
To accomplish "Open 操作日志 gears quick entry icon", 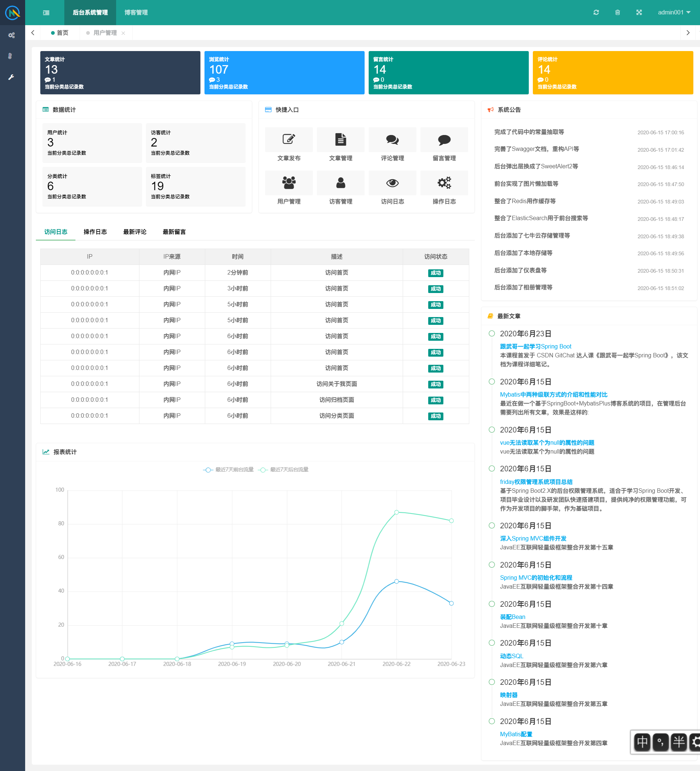I will click(x=444, y=182).
